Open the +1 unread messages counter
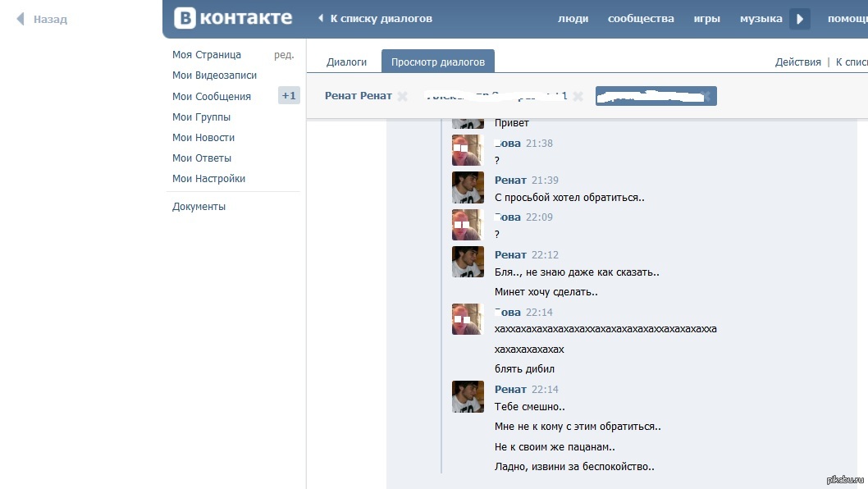This screenshot has height=489, width=868. (x=289, y=96)
